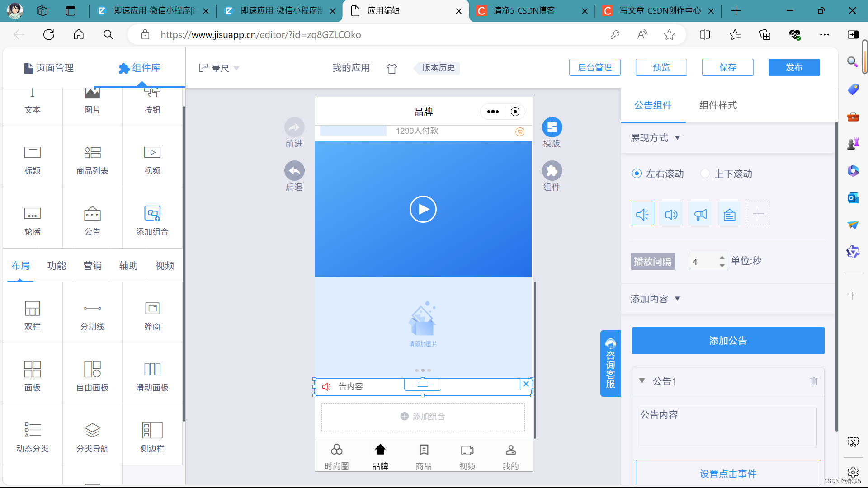Choose the loudspeaker with sound waves icon
Viewport: 868px width, 488px height.
pos(671,214)
